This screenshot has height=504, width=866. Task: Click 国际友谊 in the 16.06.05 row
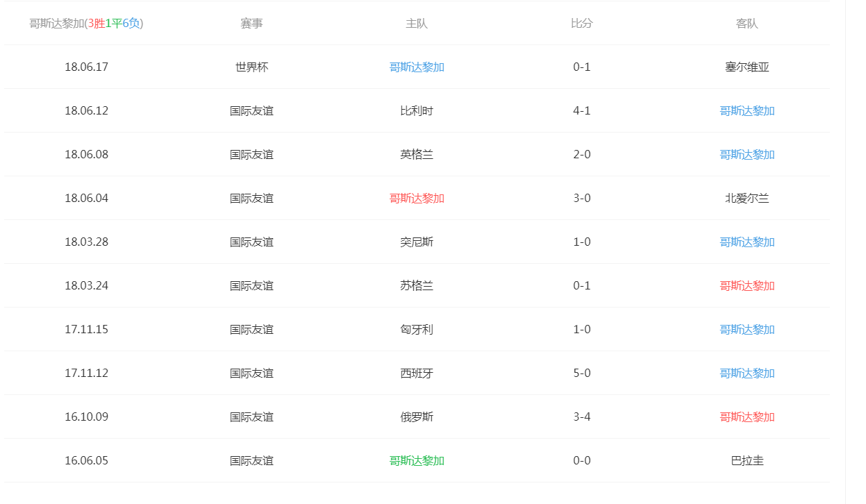click(x=251, y=461)
